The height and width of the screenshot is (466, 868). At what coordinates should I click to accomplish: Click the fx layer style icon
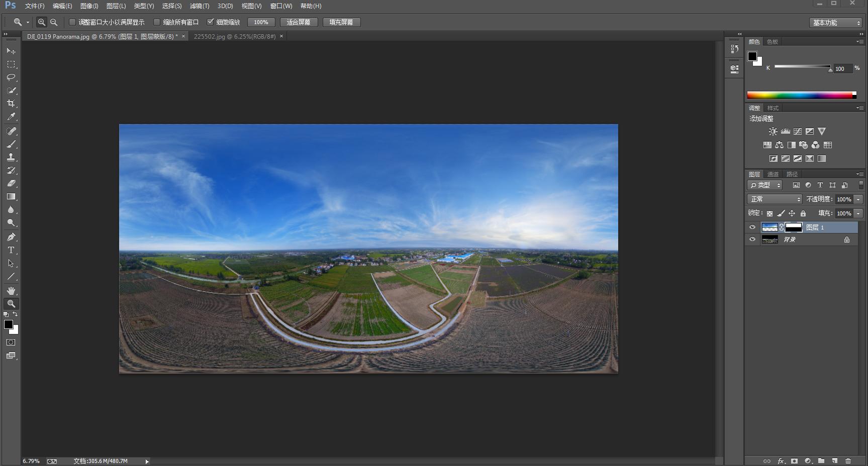pyautogui.click(x=781, y=460)
